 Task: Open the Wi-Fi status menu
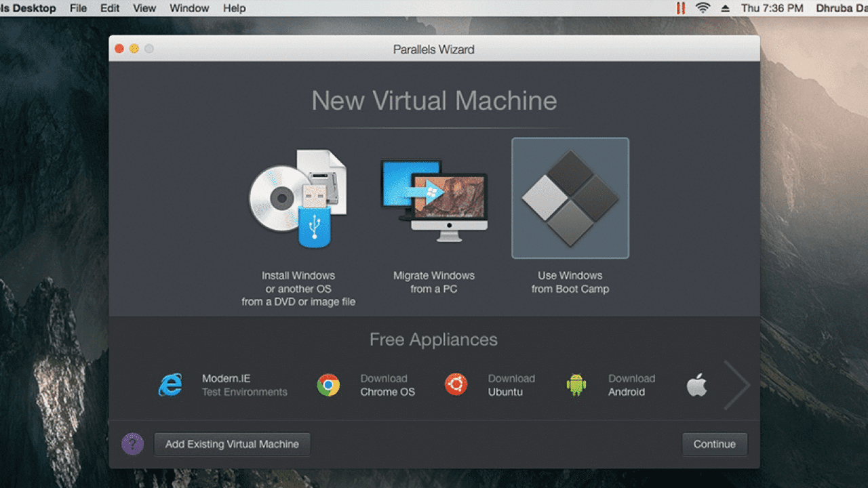[x=703, y=8]
